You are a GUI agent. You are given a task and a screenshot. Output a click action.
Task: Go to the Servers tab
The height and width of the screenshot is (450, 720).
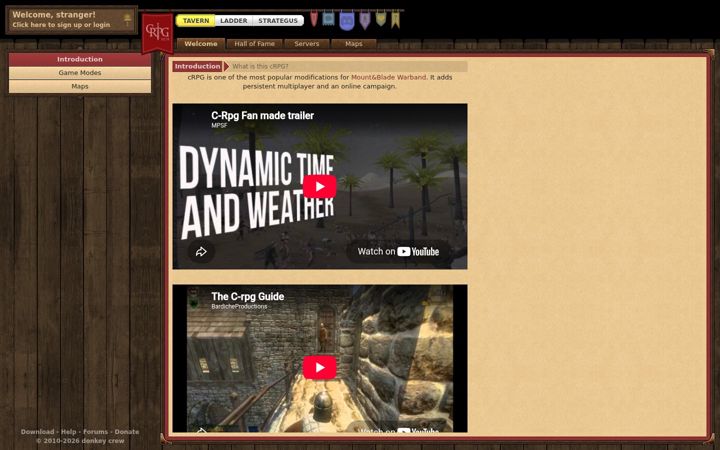(306, 44)
